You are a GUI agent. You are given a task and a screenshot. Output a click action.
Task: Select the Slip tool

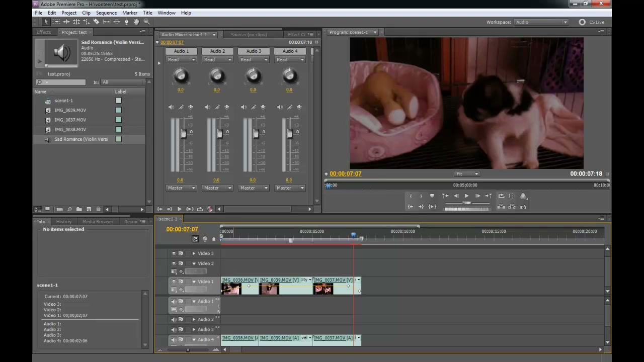pyautogui.click(x=107, y=22)
